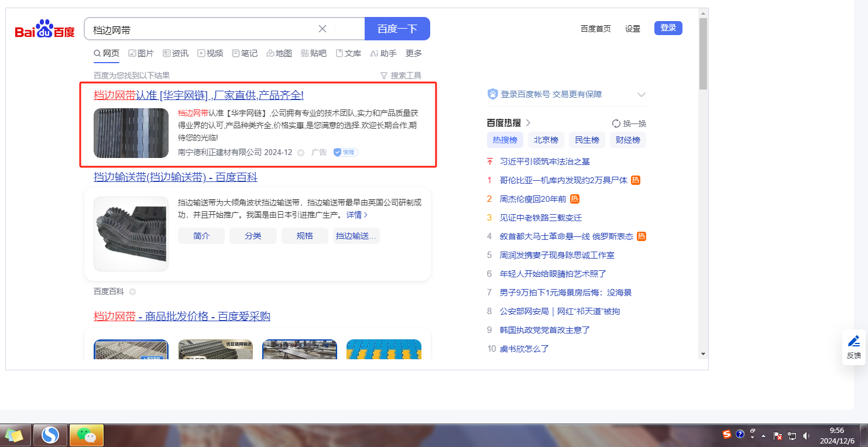The width and height of the screenshot is (868, 447).
Task: Open Sogou browser in taskbar
Action: [x=50, y=435]
